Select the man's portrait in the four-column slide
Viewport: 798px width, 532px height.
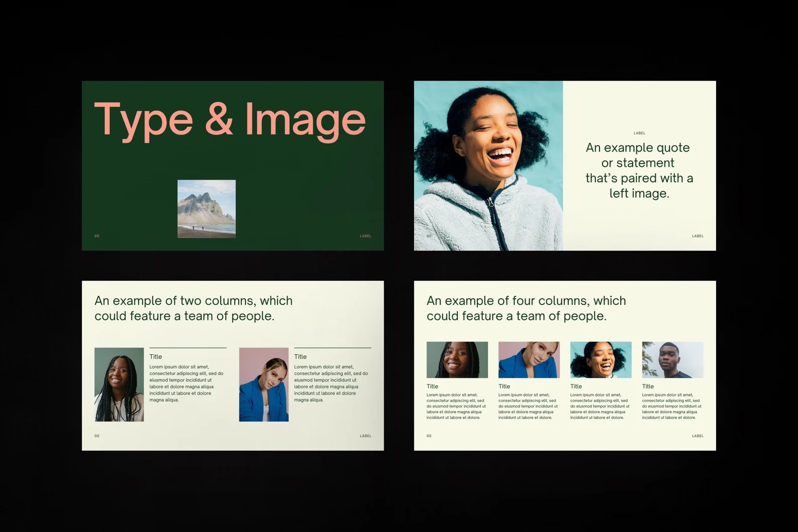click(673, 360)
